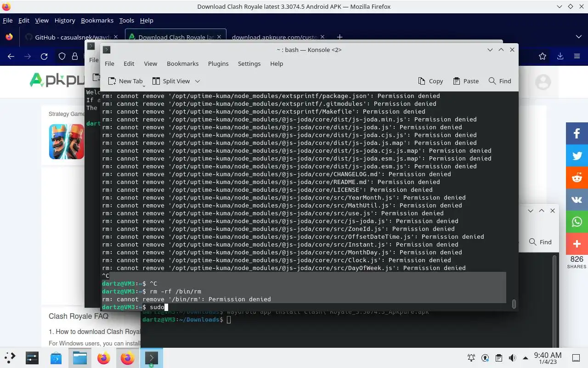Open Konsole Plugins menu
This screenshot has width=588, height=368.
[x=218, y=63]
